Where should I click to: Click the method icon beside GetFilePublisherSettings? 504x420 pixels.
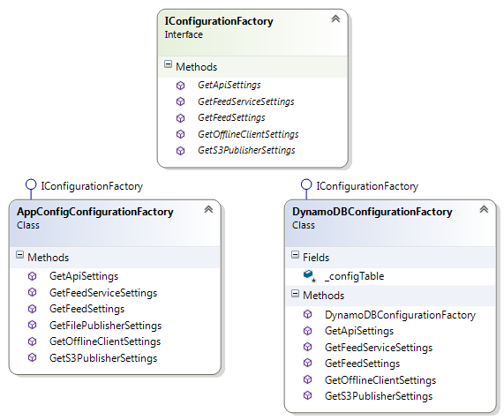tap(32, 326)
